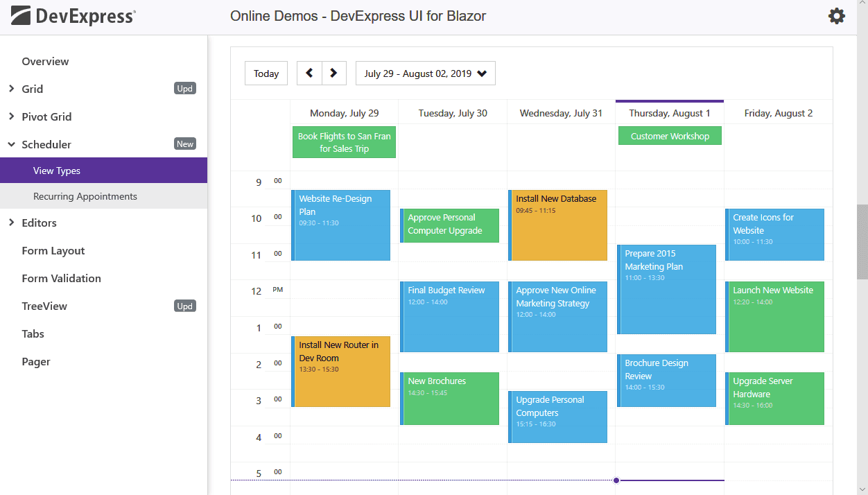Viewport: 868px width, 495px height.
Task: Select View Types menu item
Action: pos(103,171)
